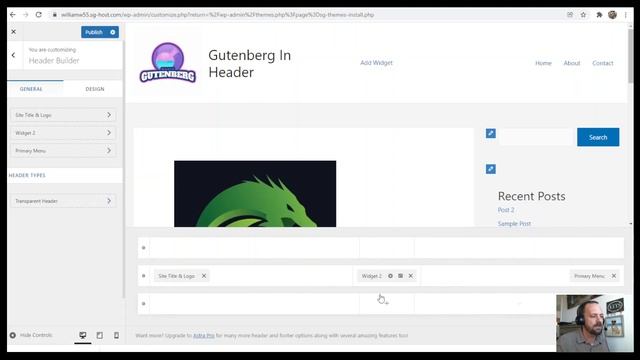Click the browser back arrow
The image size is (640, 360).
coord(13,15)
